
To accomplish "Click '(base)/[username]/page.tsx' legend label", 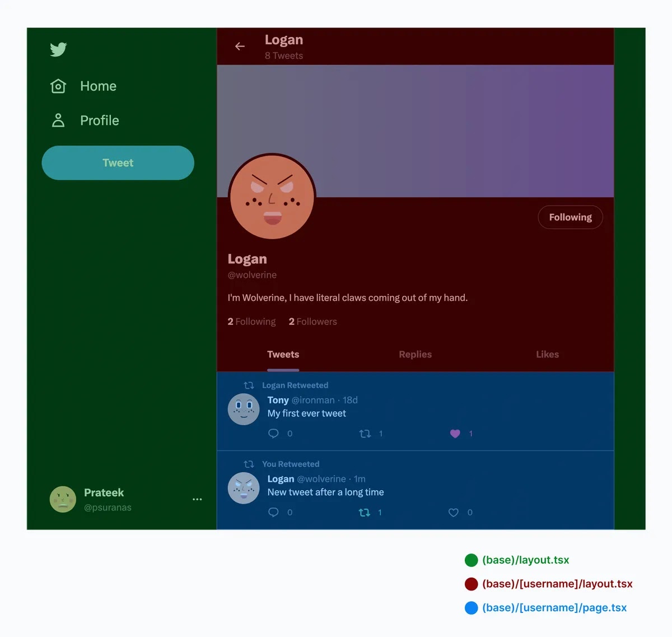I will [554, 608].
